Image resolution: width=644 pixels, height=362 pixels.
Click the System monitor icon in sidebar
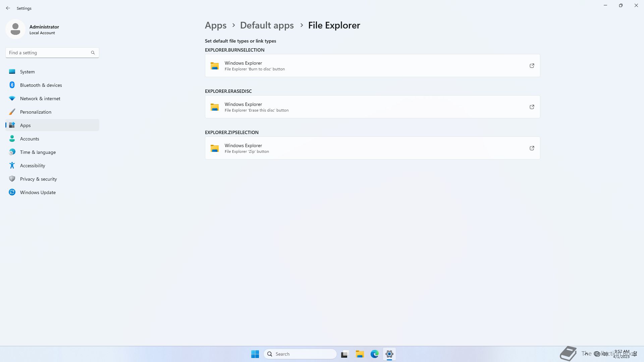(12, 72)
